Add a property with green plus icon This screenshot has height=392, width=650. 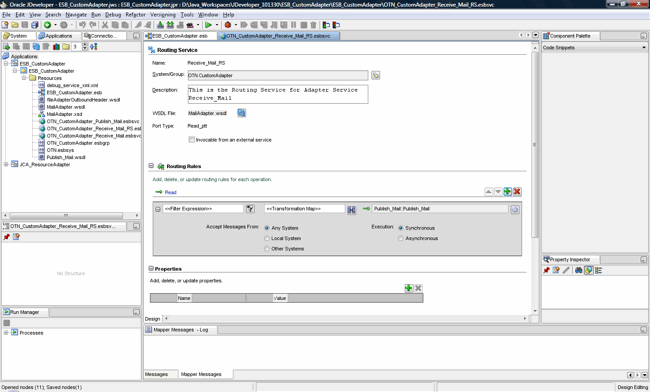click(x=409, y=288)
